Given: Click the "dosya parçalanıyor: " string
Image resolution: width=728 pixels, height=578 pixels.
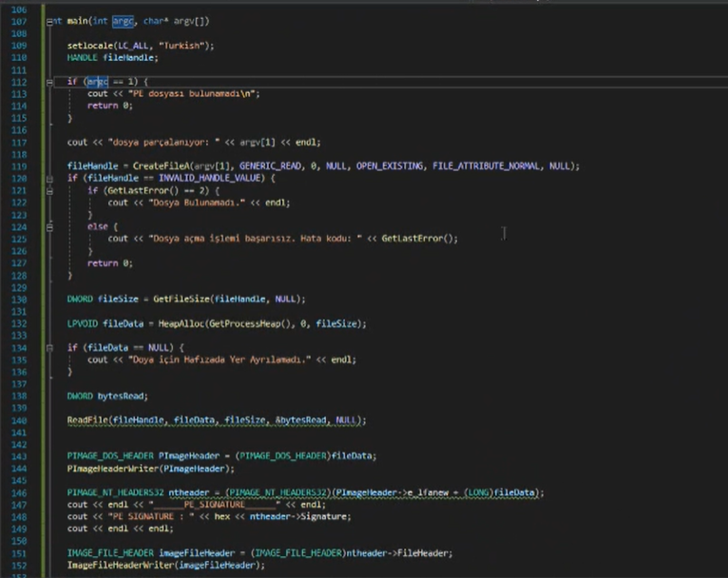Looking at the screenshot, I should click(x=163, y=143).
